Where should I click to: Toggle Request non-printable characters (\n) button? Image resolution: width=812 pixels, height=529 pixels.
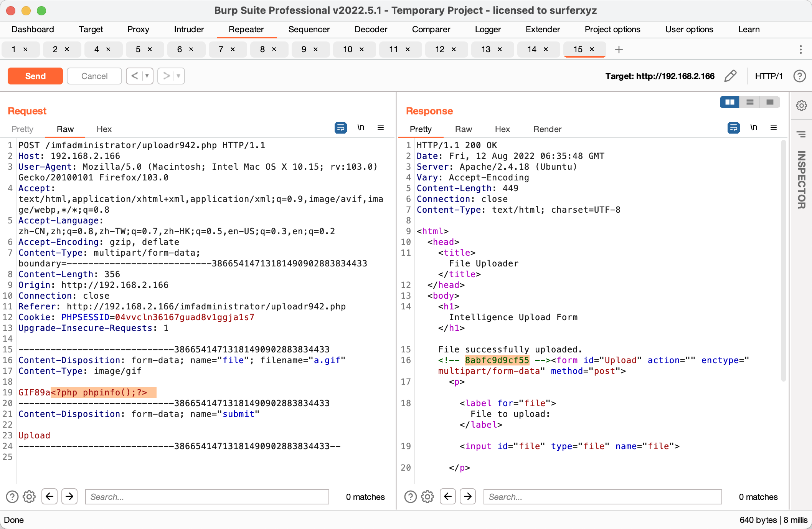point(361,128)
